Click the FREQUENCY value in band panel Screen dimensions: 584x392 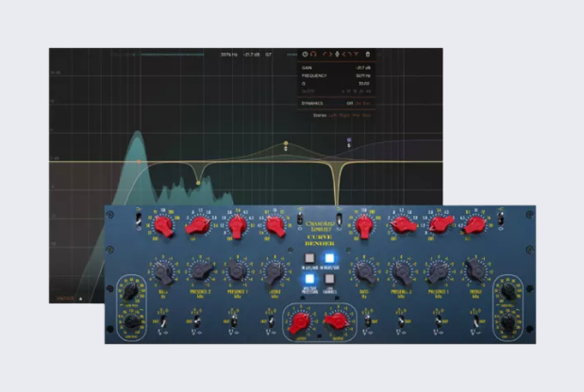pos(363,75)
